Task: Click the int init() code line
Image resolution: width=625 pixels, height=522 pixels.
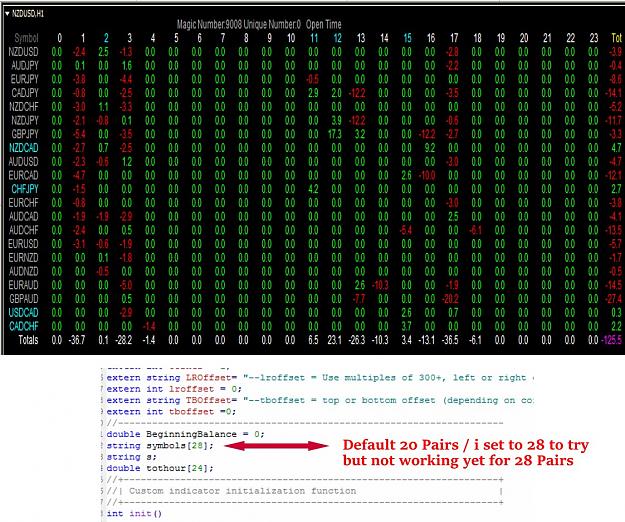Action: pos(134,514)
